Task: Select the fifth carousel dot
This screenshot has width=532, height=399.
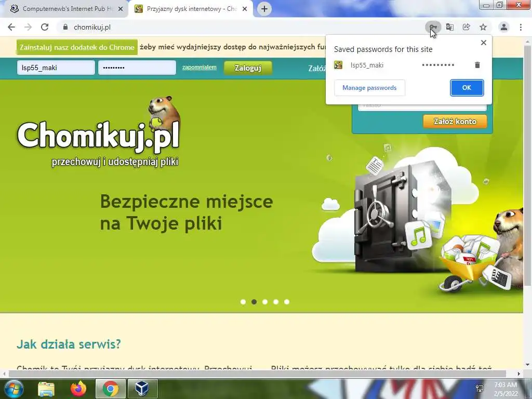Action: click(x=287, y=302)
